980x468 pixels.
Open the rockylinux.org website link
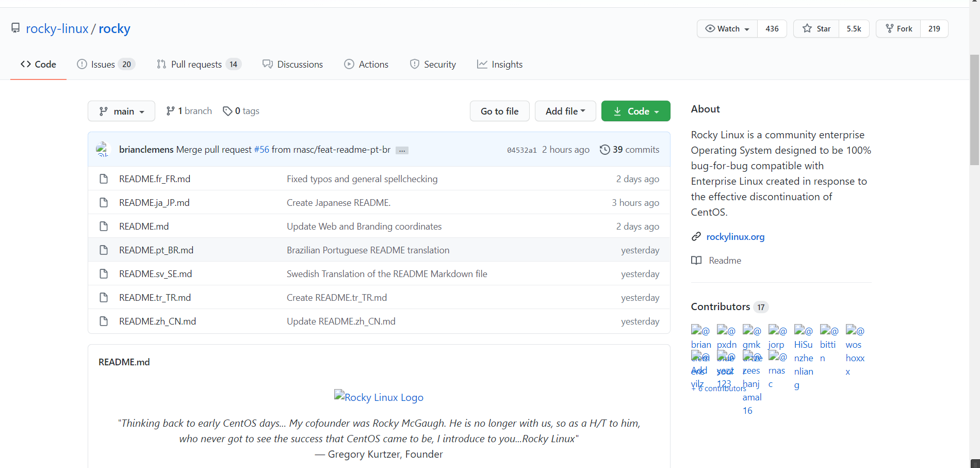click(736, 236)
